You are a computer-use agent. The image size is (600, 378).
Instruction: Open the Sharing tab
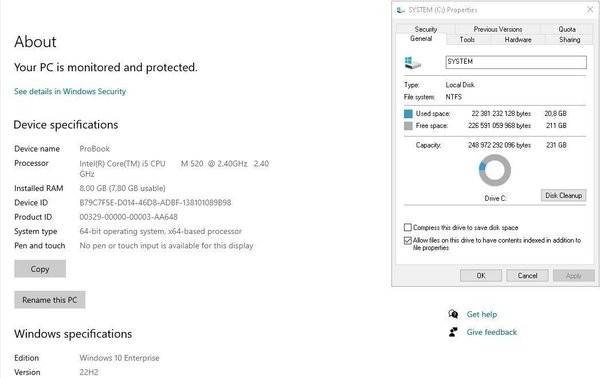[569, 39]
